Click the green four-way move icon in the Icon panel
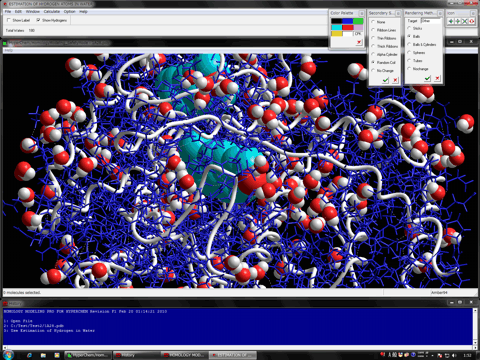Viewport: 480px width, 360px height. click(458, 21)
